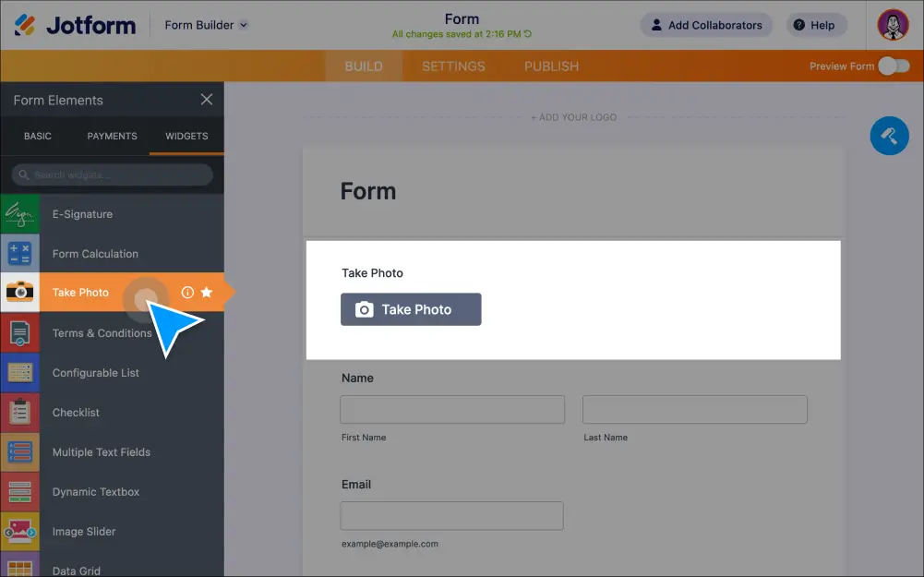Click the E-Signature widget icon
924x577 pixels.
(19, 214)
